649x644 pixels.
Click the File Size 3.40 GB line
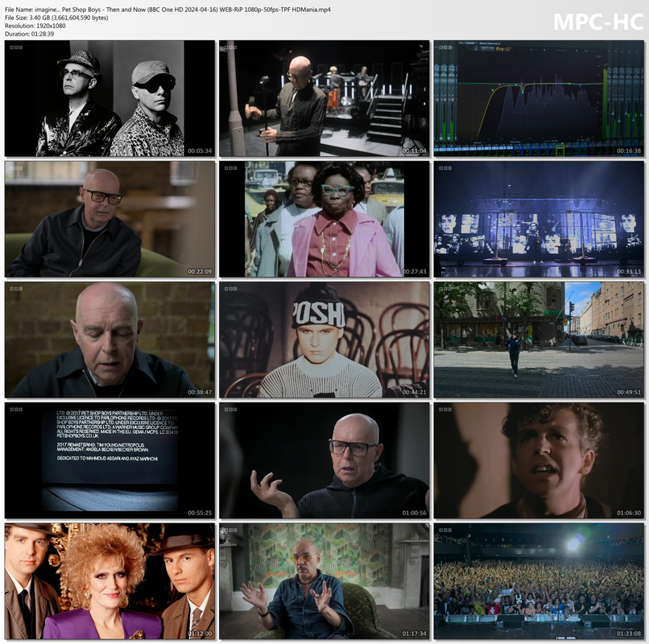coord(56,18)
